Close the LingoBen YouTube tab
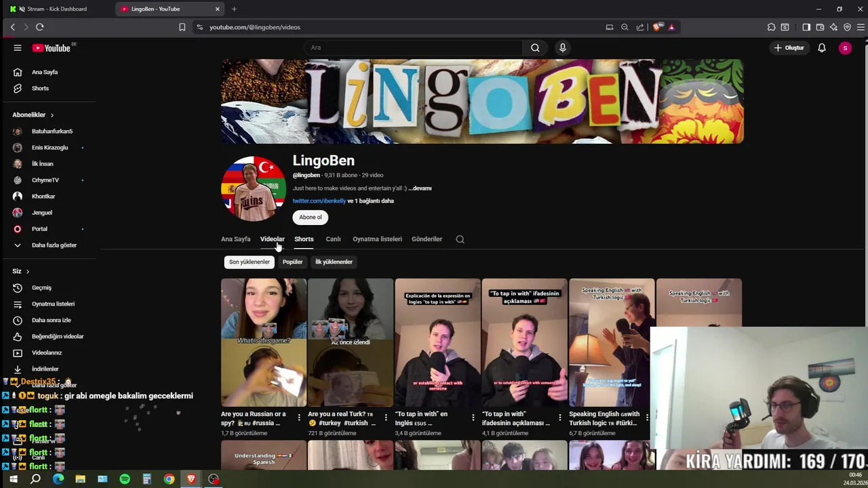 (x=218, y=9)
